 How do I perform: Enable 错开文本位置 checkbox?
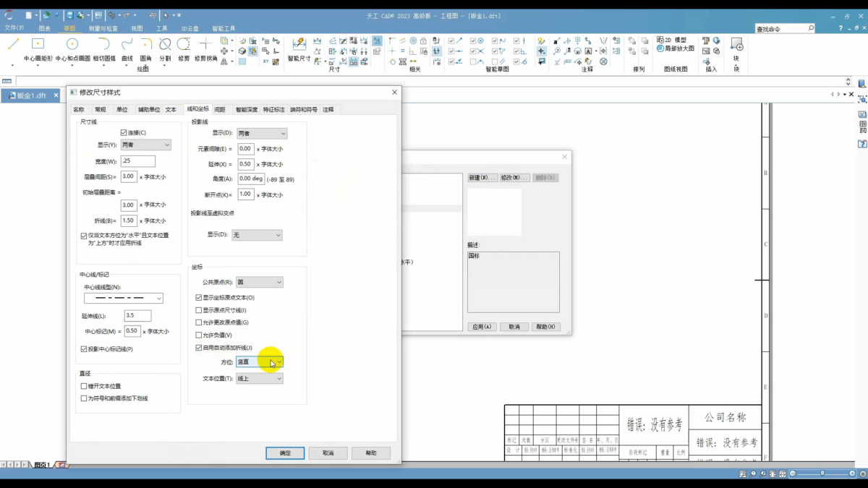tap(84, 387)
